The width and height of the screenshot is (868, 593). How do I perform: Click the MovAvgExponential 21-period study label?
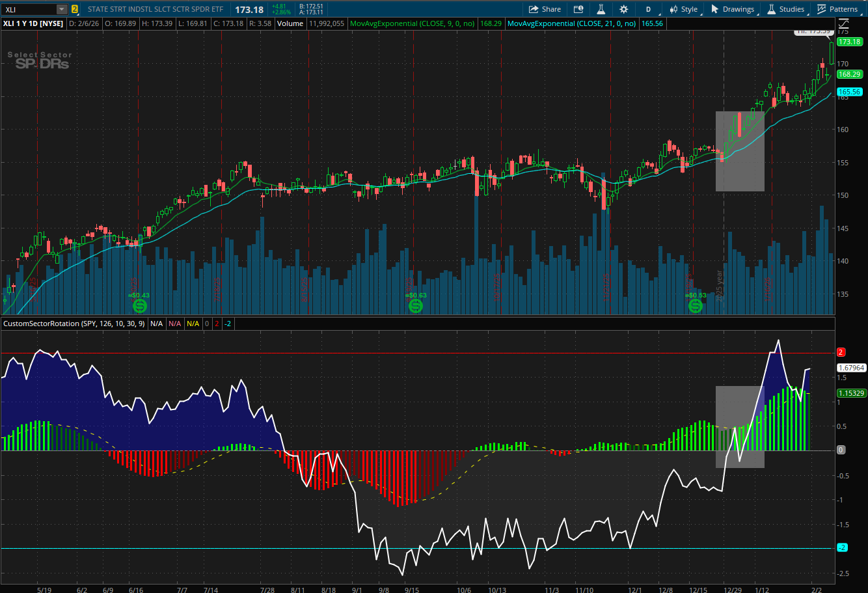571,23
